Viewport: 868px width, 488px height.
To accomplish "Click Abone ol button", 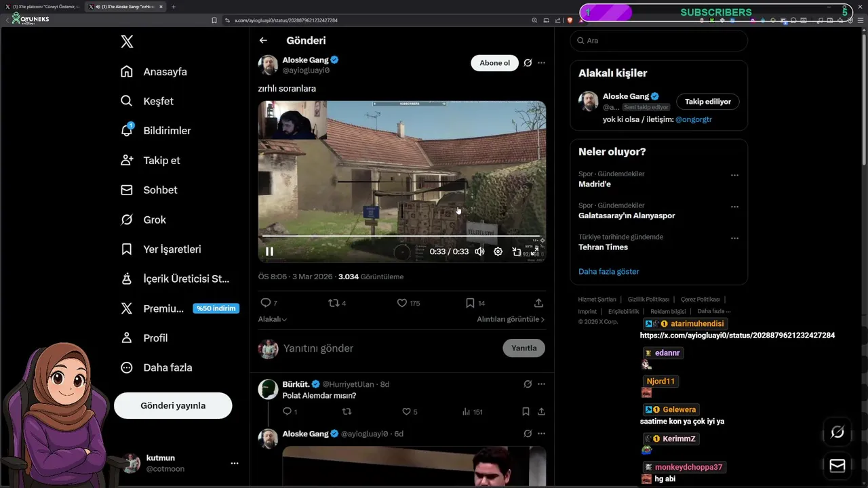I will [494, 63].
